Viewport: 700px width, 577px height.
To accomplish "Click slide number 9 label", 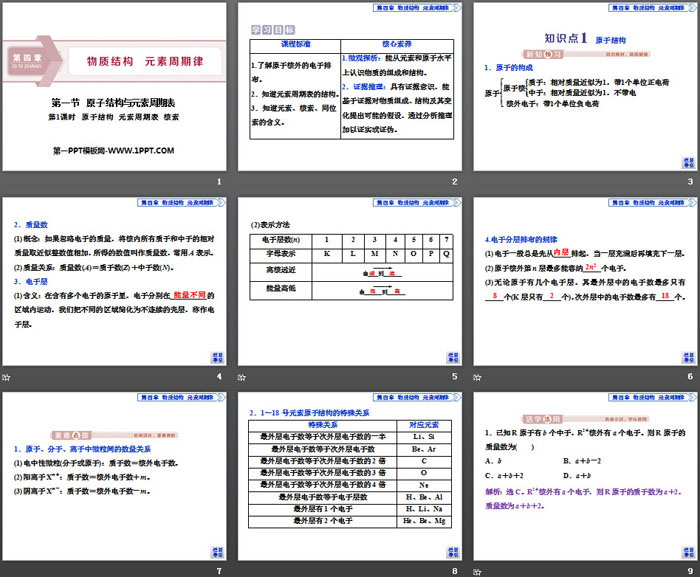I will click(x=690, y=571).
